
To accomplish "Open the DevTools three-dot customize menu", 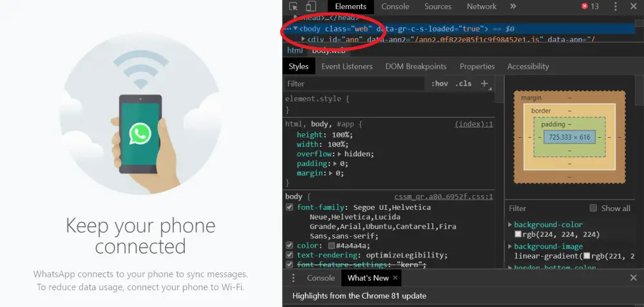I will point(615,6).
